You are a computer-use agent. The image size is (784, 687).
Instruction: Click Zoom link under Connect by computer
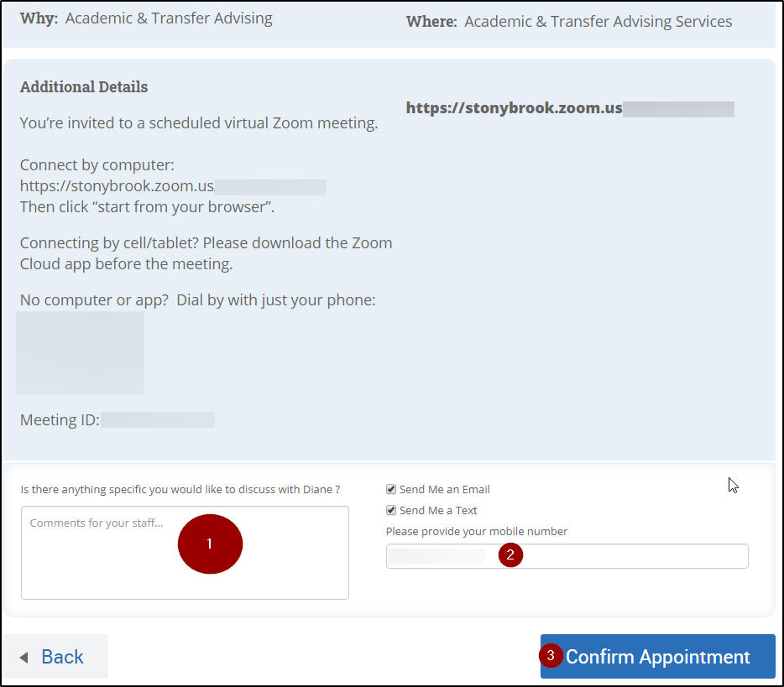[x=118, y=186]
